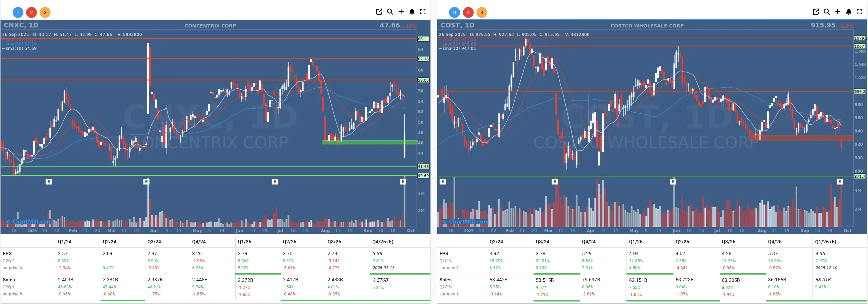Click CNXC Q1/24 sales value 2.403B
This screenshot has width=868, height=304.
(65, 280)
